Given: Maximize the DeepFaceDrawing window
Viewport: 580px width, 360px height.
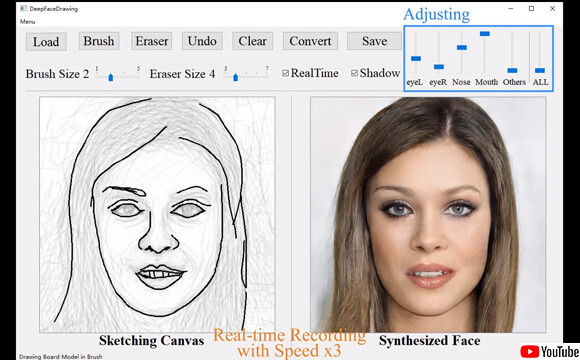Looking at the screenshot, I should 532,9.
